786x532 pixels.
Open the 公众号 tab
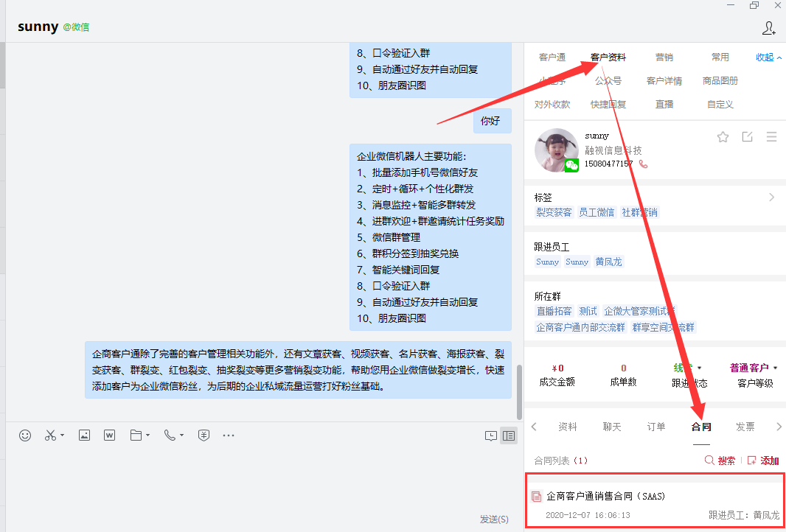pyautogui.click(x=608, y=80)
